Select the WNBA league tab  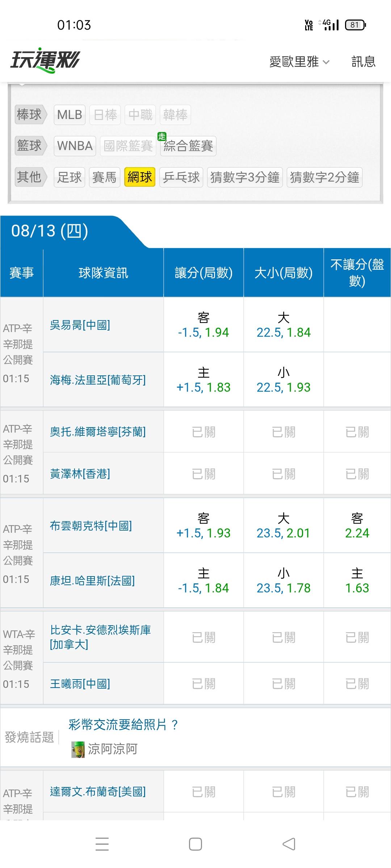(75, 146)
